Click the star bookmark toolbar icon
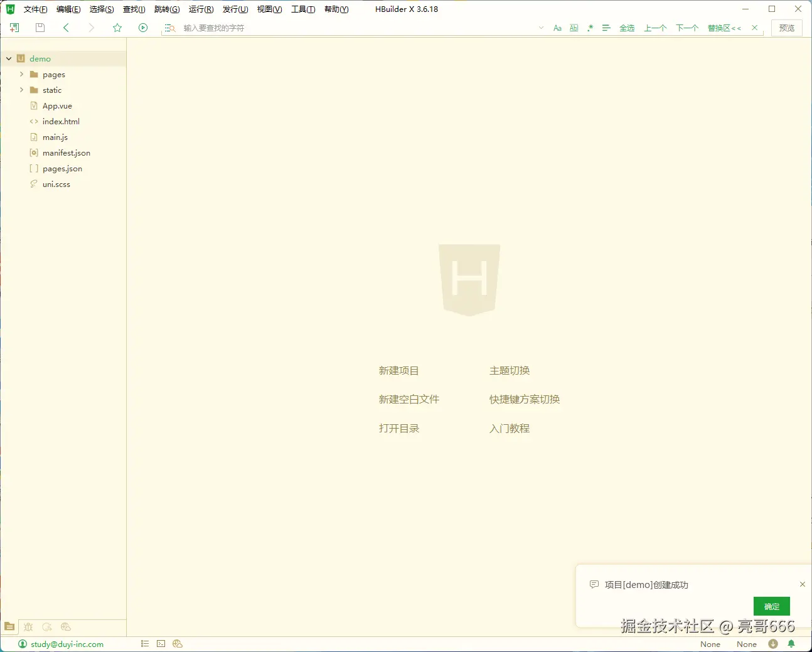812x652 pixels. 117,28
